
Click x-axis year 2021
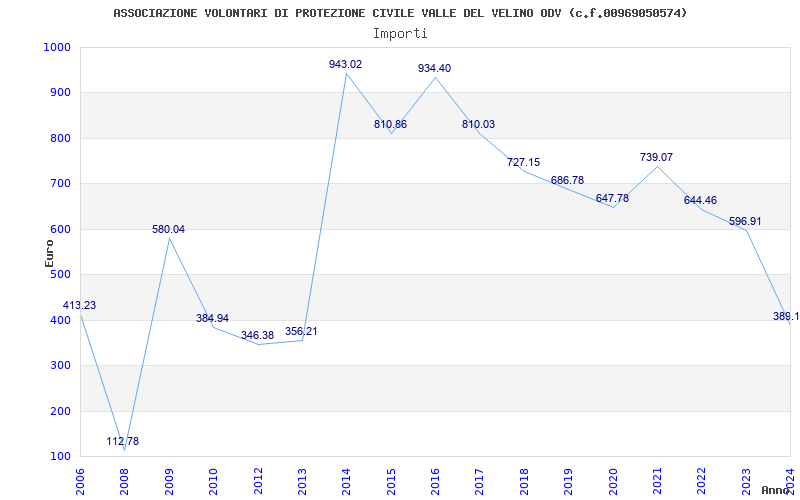pyautogui.click(x=657, y=482)
